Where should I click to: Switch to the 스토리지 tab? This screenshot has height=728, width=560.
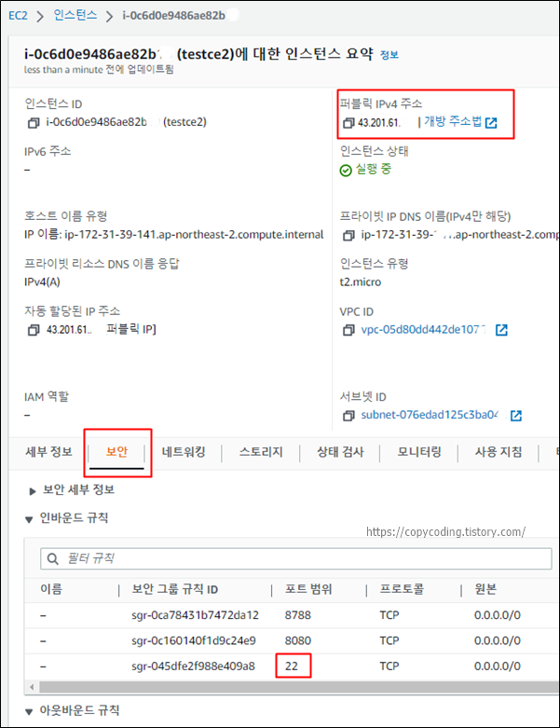[261, 452]
